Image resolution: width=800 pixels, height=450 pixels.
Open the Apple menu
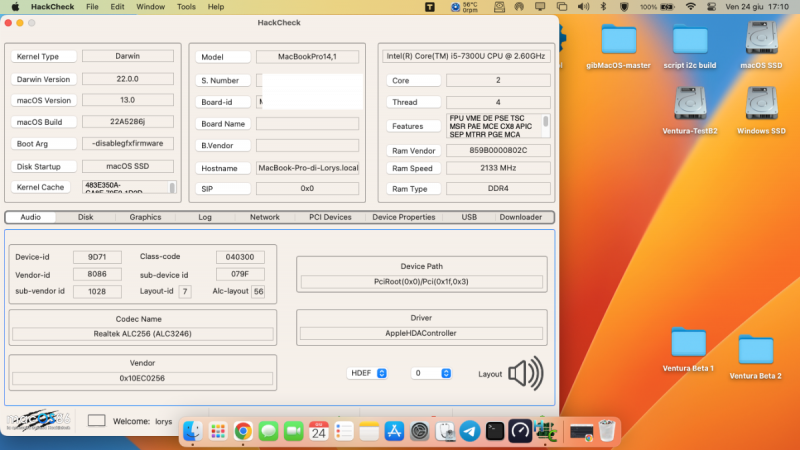point(15,7)
